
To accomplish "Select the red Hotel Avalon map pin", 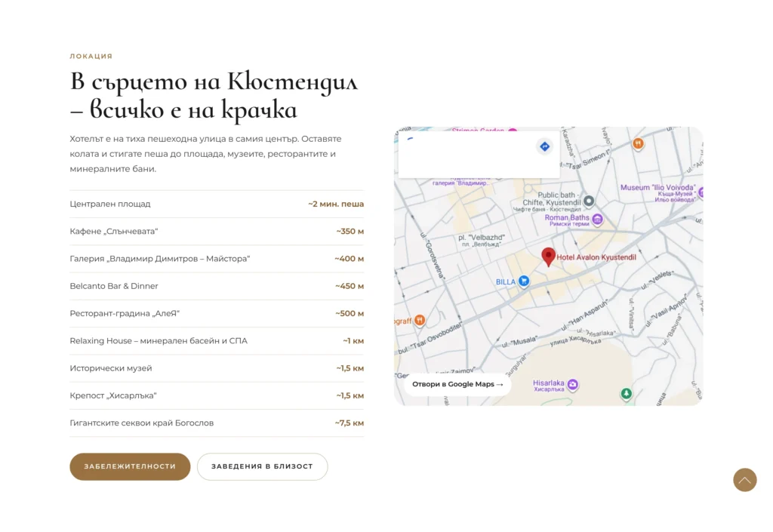I will click(x=548, y=257).
